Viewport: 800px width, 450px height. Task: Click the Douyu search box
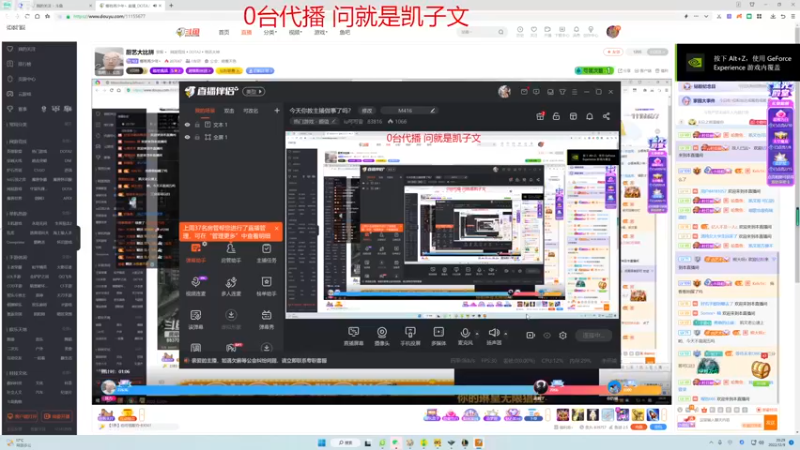pos(482,32)
